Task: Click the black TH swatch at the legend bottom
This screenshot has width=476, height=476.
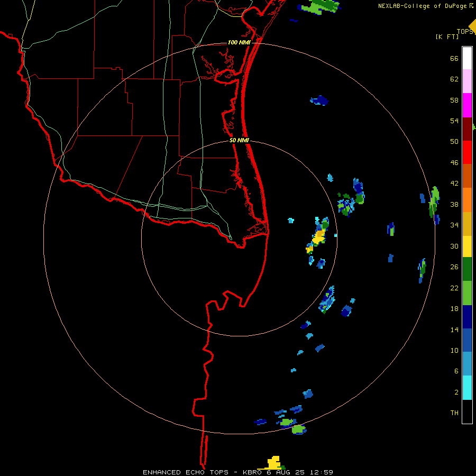Action: click(x=467, y=411)
